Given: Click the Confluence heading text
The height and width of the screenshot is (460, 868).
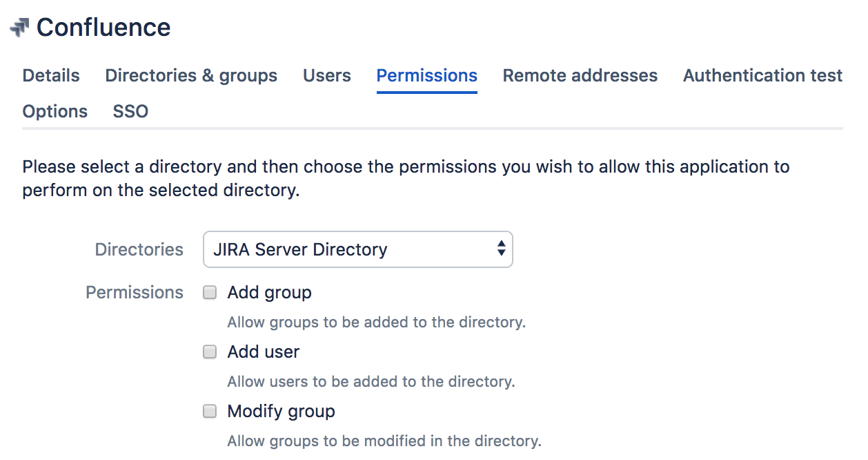Looking at the screenshot, I should coord(103,28).
